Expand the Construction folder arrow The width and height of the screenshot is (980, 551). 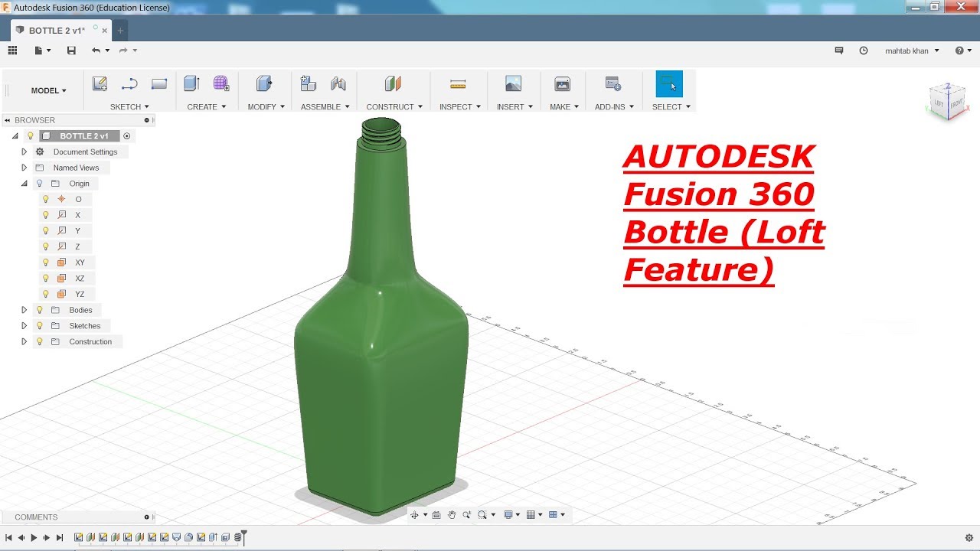(24, 342)
